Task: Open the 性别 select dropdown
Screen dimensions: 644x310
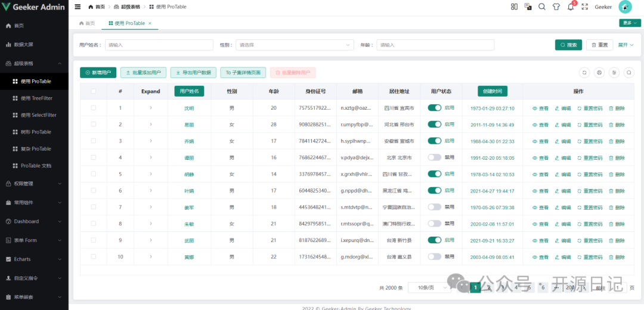Action: tap(295, 45)
